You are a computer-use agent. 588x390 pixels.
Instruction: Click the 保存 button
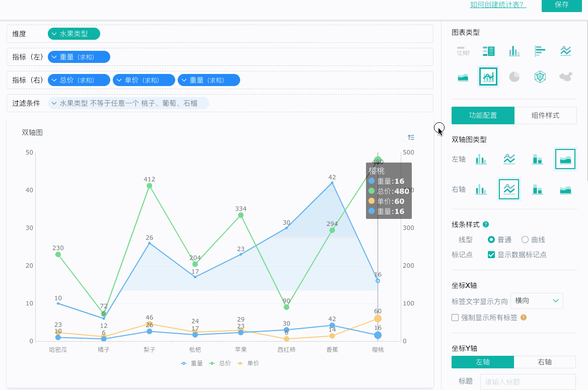tap(561, 5)
